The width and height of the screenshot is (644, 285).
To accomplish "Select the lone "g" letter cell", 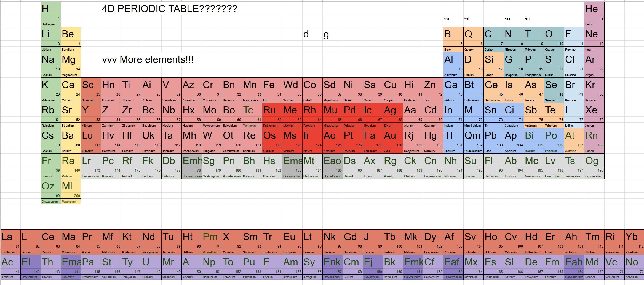I will [333, 34].
